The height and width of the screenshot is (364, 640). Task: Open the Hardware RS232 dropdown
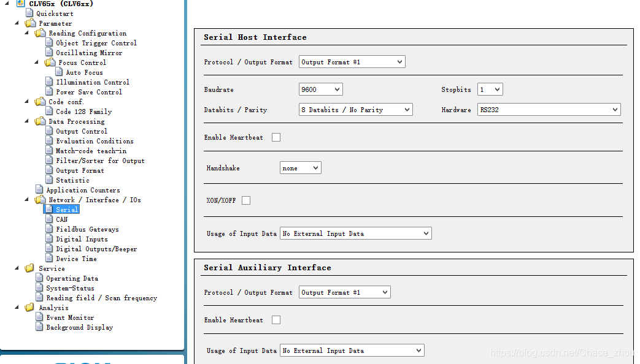[549, 110]
